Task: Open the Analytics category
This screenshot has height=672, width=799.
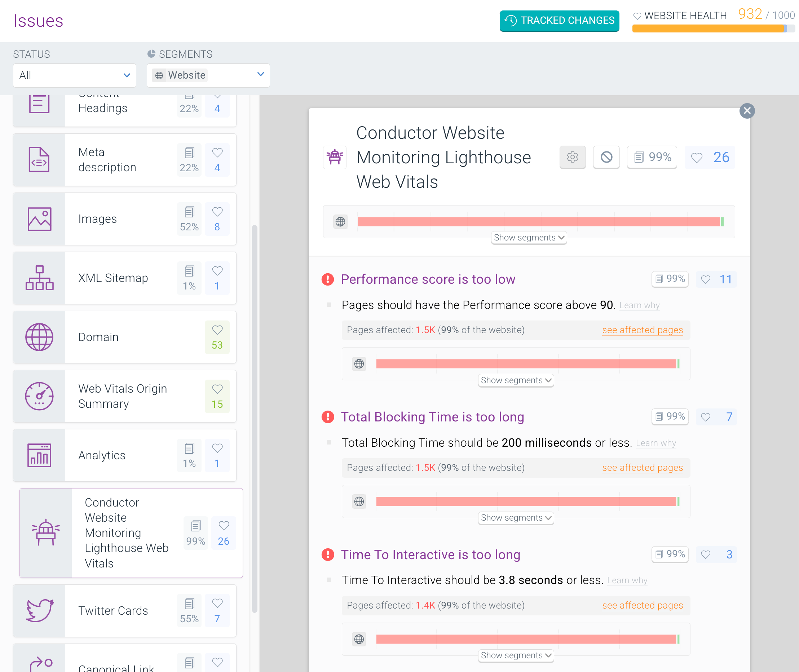Action: point(125,455)
